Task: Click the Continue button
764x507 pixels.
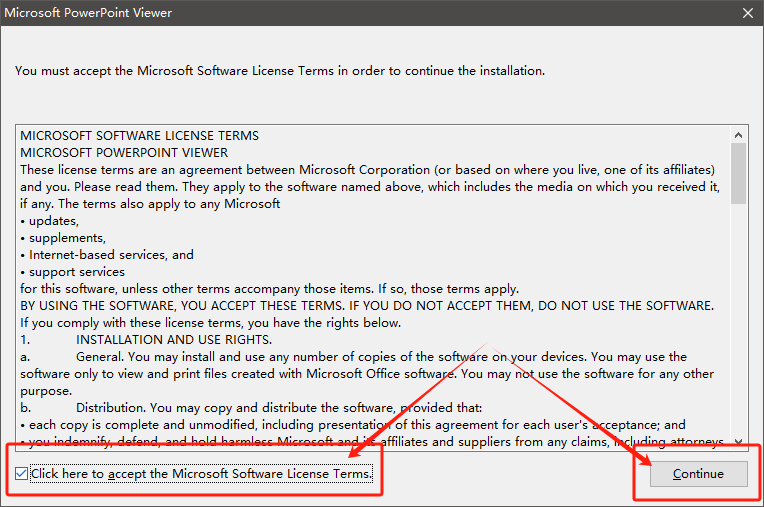Action: 698,473
